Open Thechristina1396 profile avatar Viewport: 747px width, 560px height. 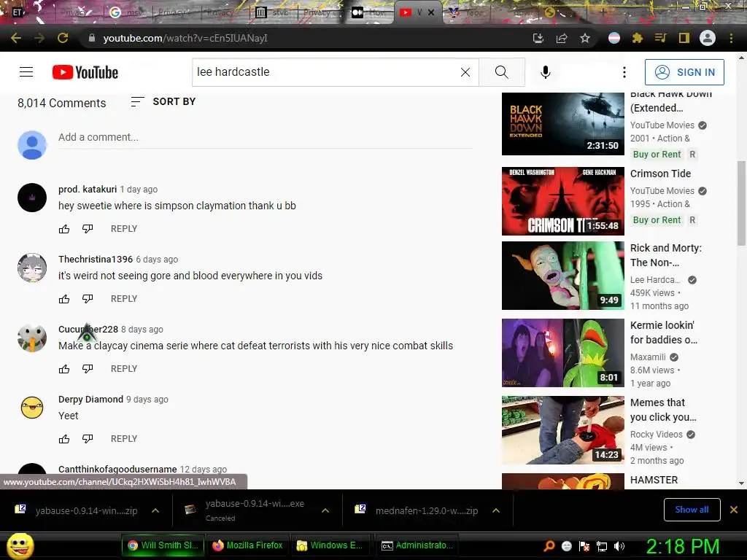coord(32,268)
